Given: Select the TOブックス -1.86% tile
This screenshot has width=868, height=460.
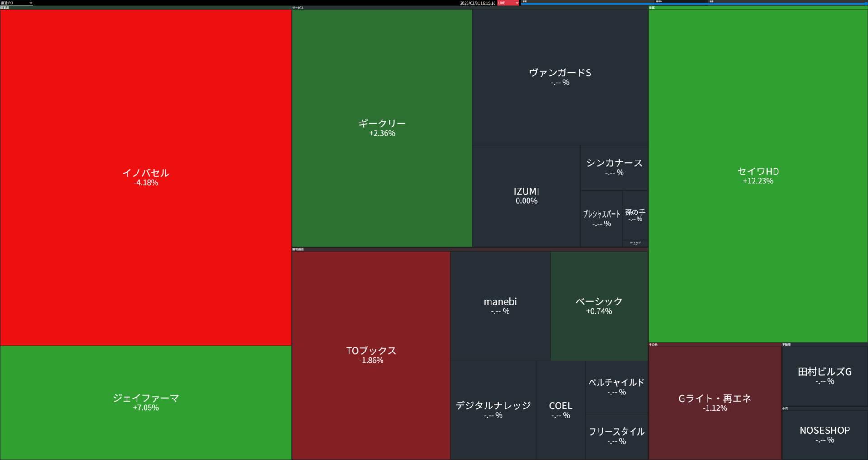Looking at the screenshot, I should coord(371,355).
